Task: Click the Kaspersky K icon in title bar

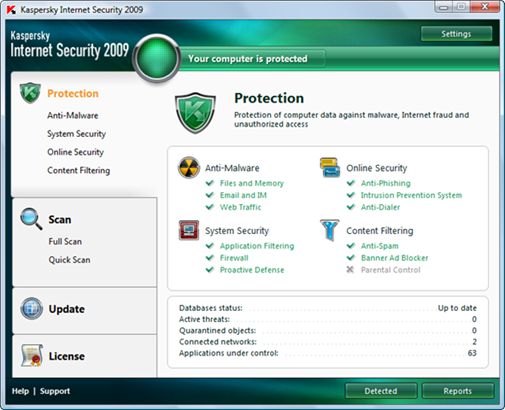Action: coord(11,10)
